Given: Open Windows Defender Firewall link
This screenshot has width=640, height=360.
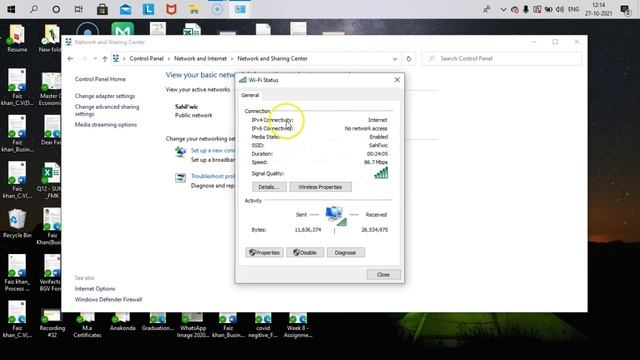Looking at the screenshot, I should pyautogui.click(x=108, y=300).
